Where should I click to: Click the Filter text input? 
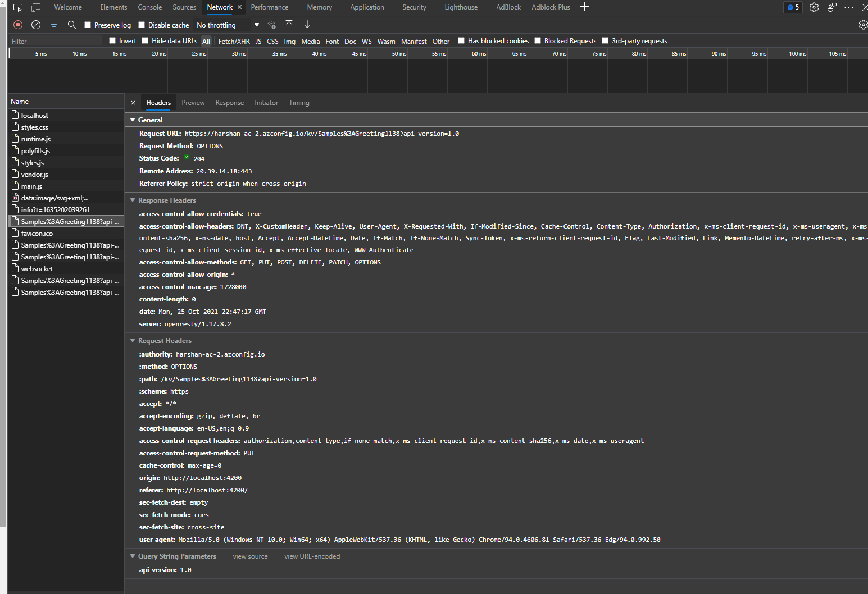coord(55,41)
